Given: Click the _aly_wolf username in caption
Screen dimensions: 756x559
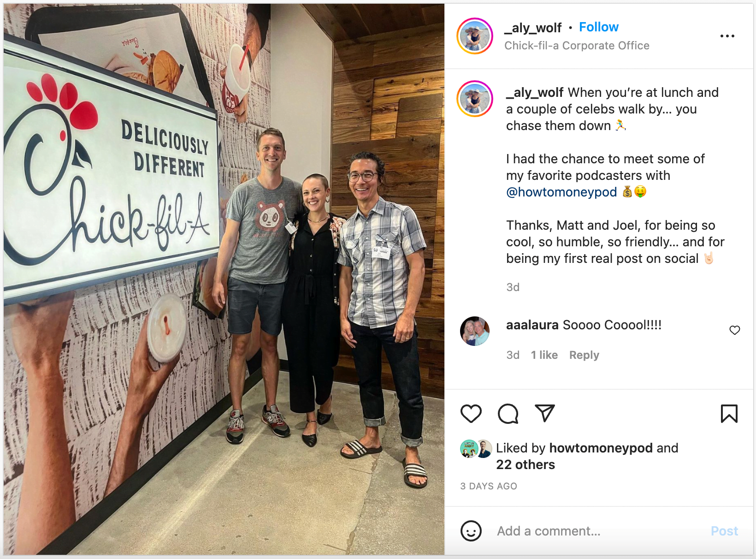Looking at the screenshot, I should [535, 92].
